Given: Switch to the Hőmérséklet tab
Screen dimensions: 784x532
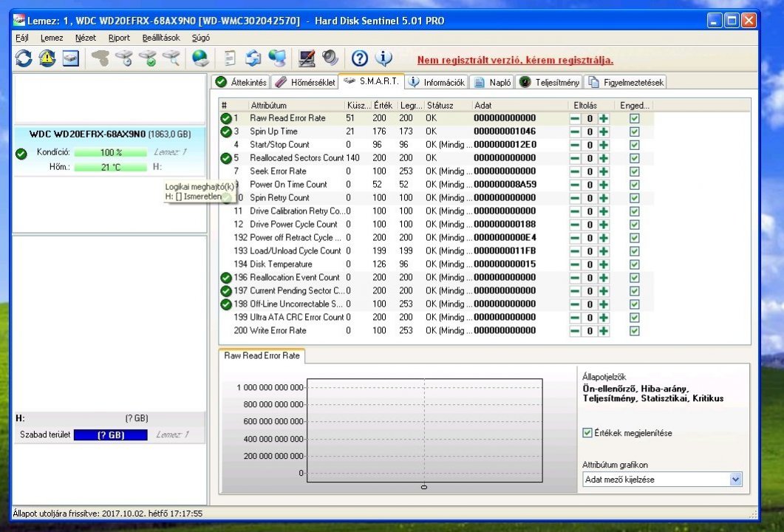Looking at the screenshot, I should pos(305,82).
